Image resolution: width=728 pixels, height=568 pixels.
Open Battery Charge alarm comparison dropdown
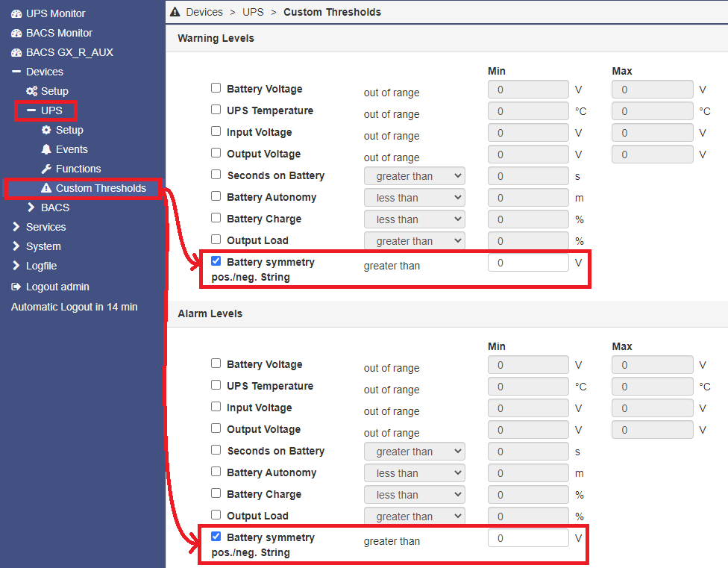pyautogui.click(x=415, y=495)
